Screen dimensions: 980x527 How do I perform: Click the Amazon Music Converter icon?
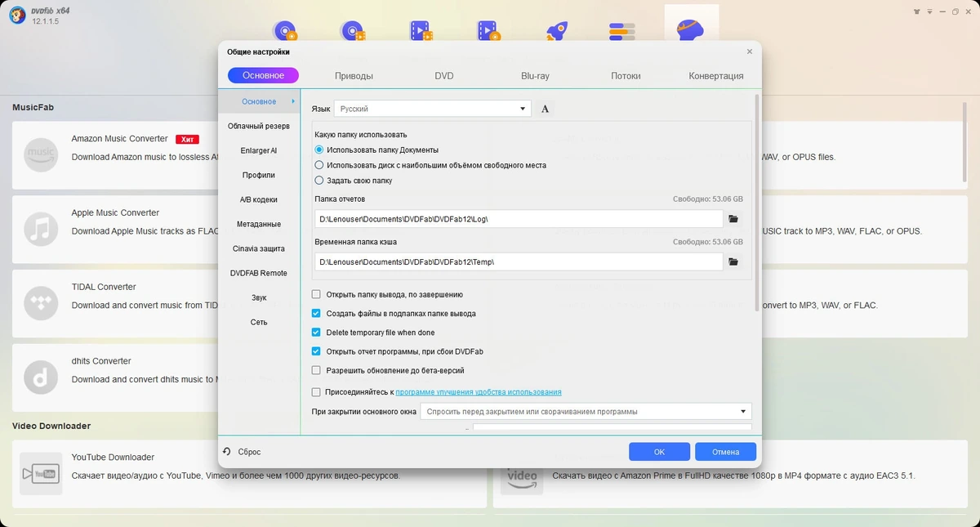tap(41, 154)
